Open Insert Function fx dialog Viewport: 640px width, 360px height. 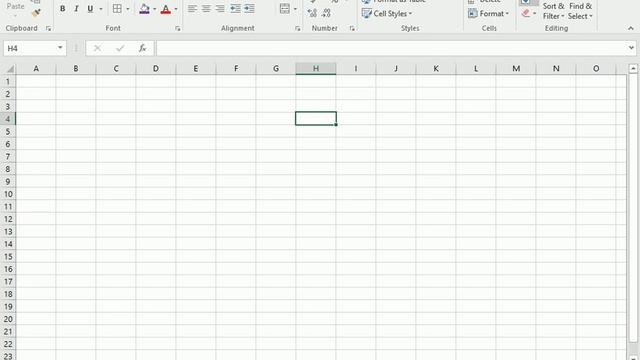click(142, 48)
